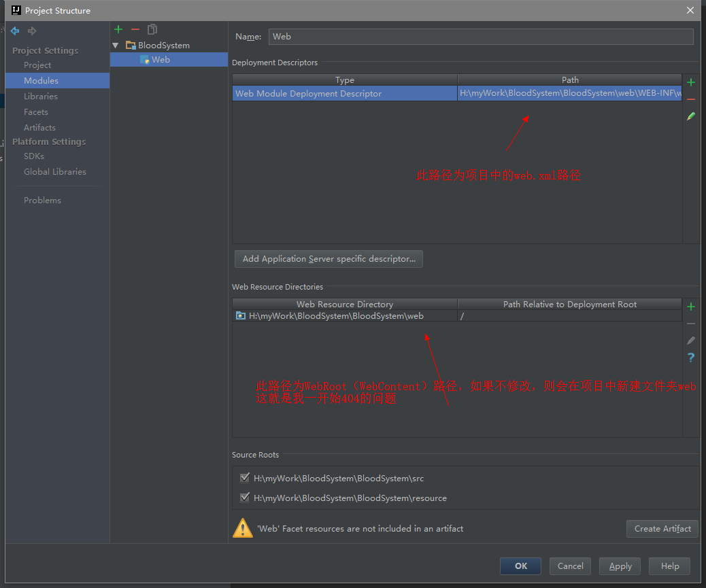The width and height of the screenshot is (706, 588).
Task: Click the OK button
Action: click(520, 566)
